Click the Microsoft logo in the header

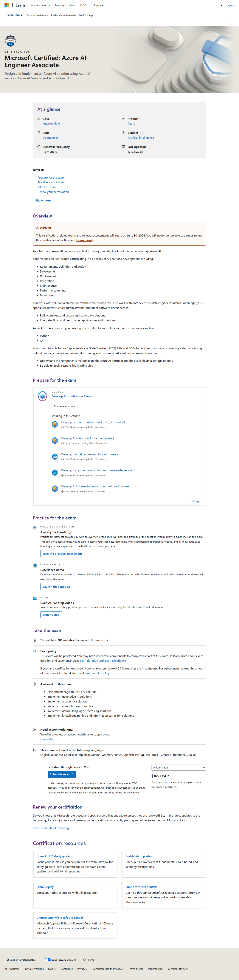pyautogui.click(x=7, y=5)
